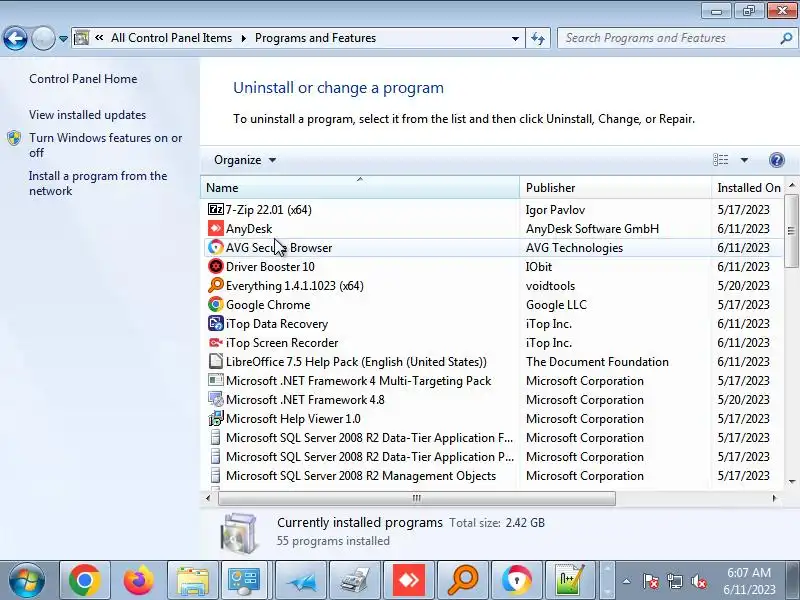
Task: Click the .NET Framework 4 Multi-Targeting Pack icon
Action: pyautogui.click(x=216, y=381)
